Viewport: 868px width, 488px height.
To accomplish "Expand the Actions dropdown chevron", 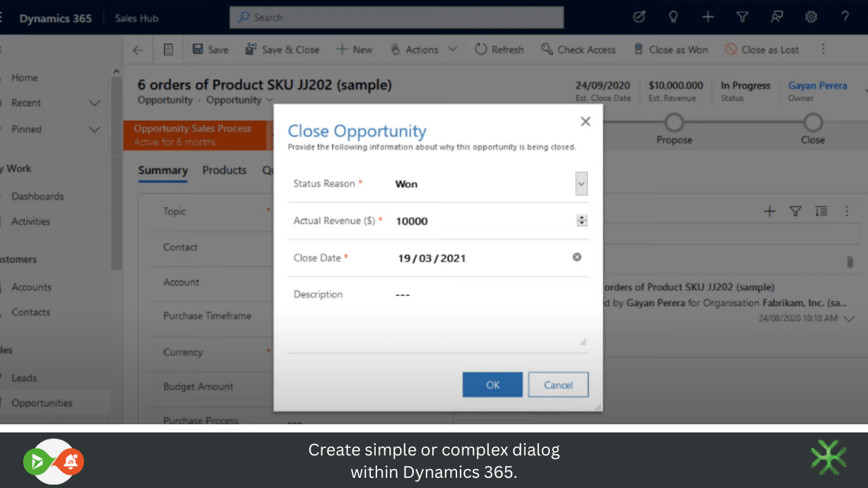I will [x=452, y=49].
